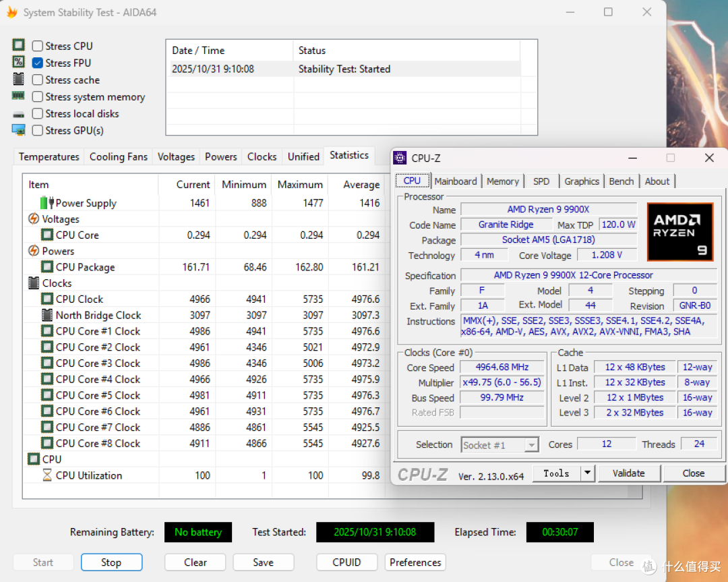
Task: Click the battery plug icon on Power Supply row
Action: [47, 203]
